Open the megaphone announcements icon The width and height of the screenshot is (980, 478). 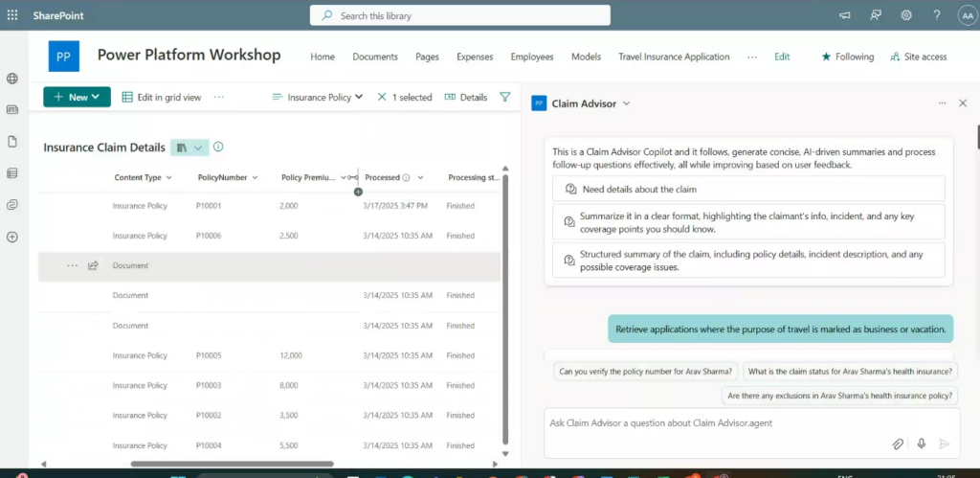pyautogui.click(x=845, y=15)
